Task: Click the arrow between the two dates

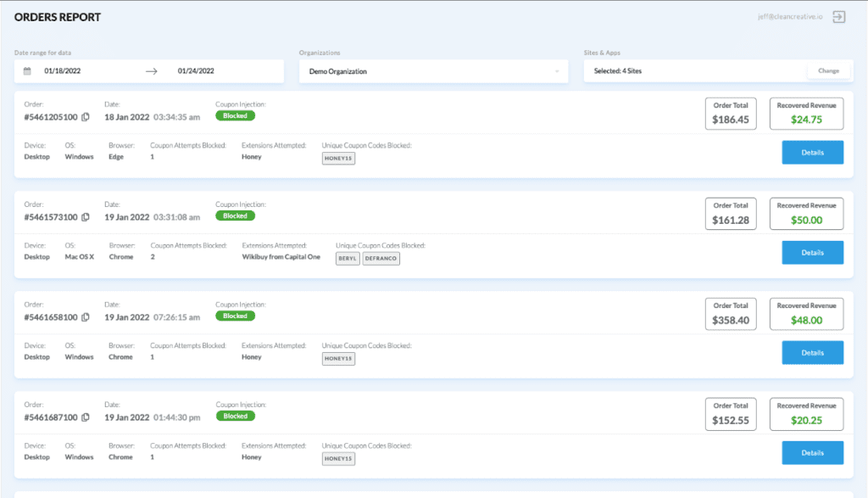Action: click(x=152, y=71)
